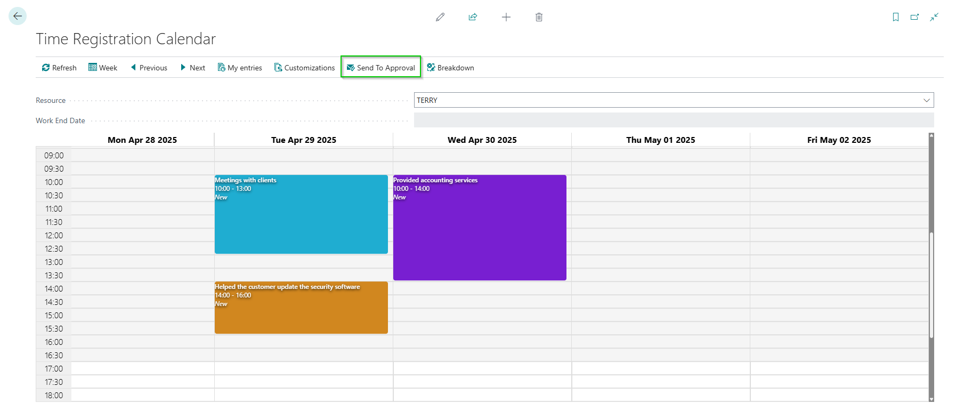The height and width of the screenshot is (411, 980).
Task: Click the bookmark icon
Action: click(x=896, y=17)
